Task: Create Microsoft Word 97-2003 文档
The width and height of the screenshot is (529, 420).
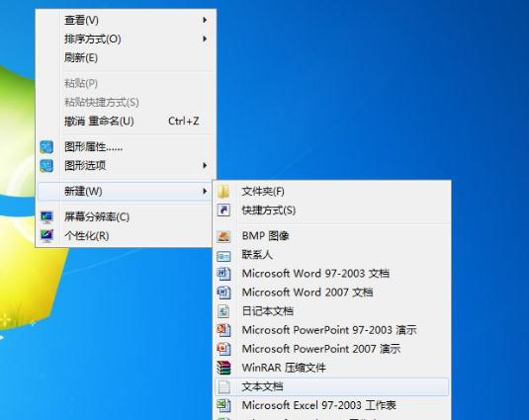Action: click(332, 274)
